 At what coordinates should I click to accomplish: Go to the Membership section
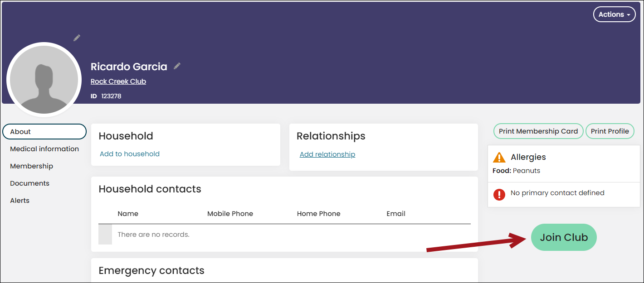click(31, 166)
